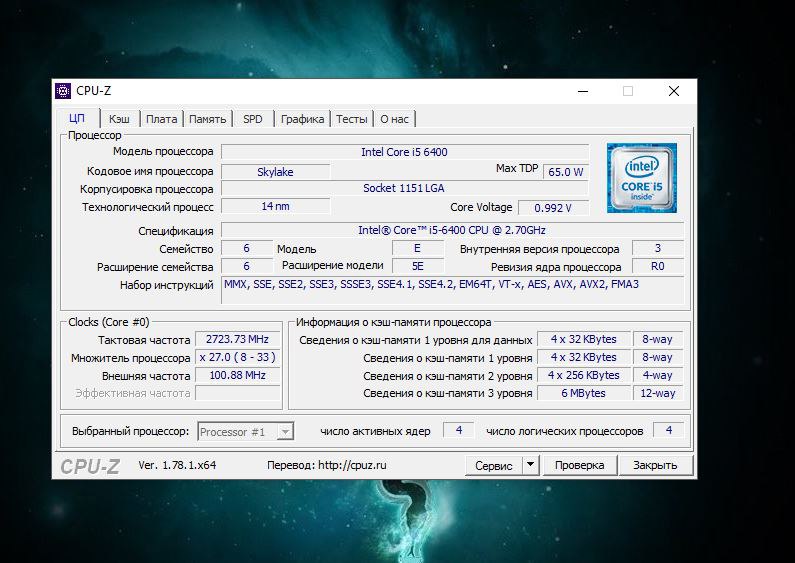This screenshot has height=563, width=795.
Task: Click the 12-way L3 associativity value
Action: click(658, 393)
